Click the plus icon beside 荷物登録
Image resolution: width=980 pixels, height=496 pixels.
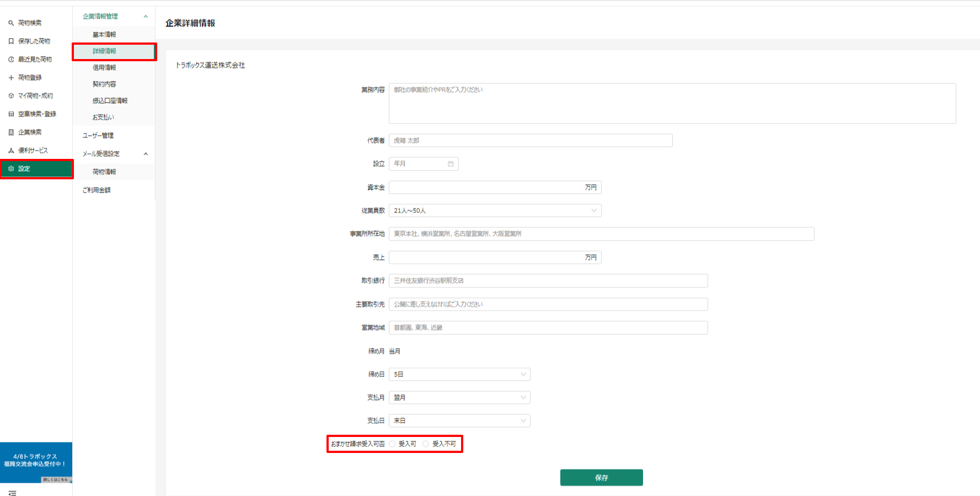click(11, 78)
